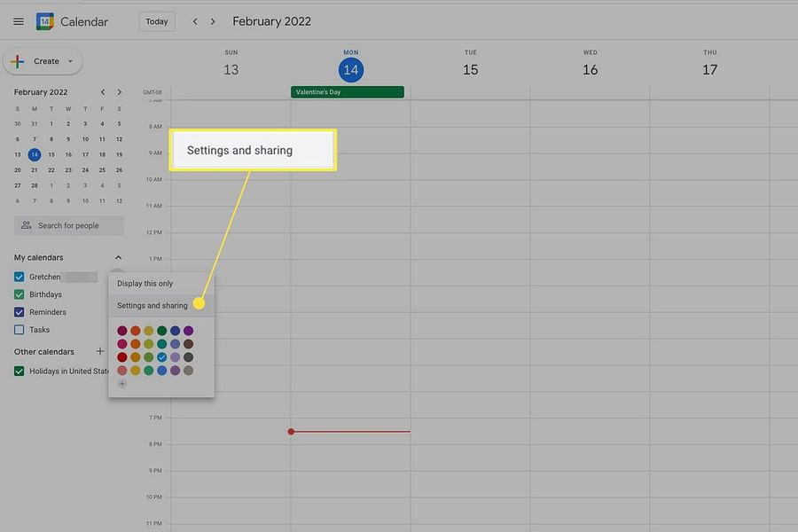Screen dimensions: 798x532
Task: Enable the Tasks calendar
Action: [19, 330]
